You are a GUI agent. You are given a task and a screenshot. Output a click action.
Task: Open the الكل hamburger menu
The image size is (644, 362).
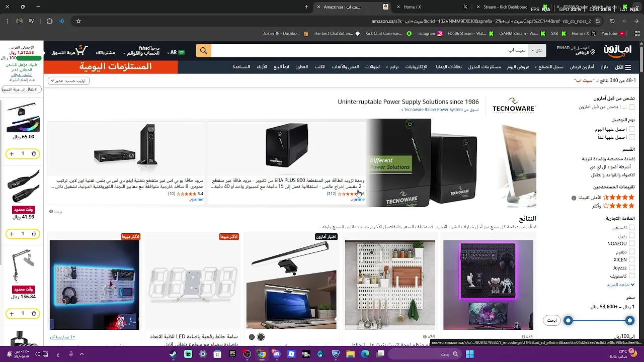(623, 67)
